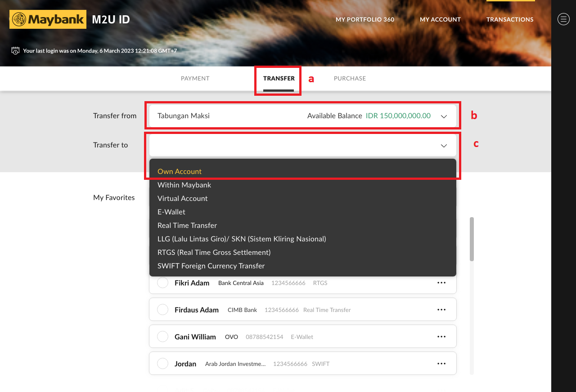Expand the Transfer from dropdown chevron
Image resolution: width=576 pixels, height=392 pixels.
444,116
